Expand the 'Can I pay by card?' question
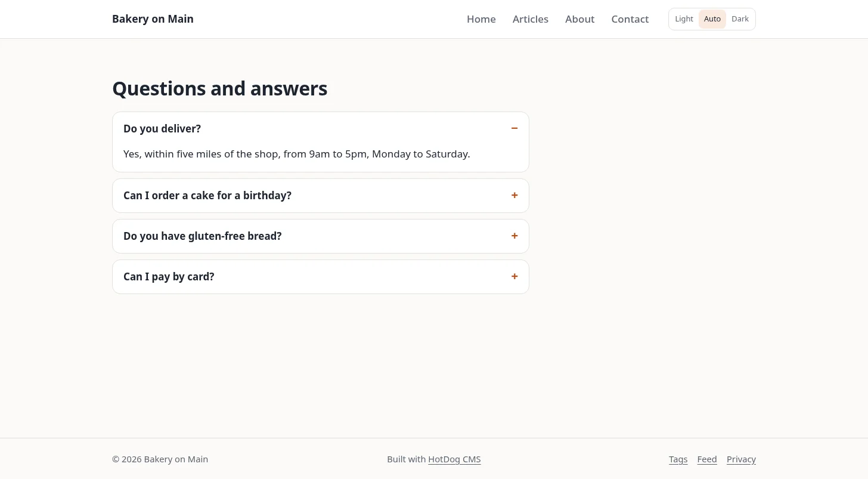This screenshot has width=868, height=479. [x=321, y=277]
